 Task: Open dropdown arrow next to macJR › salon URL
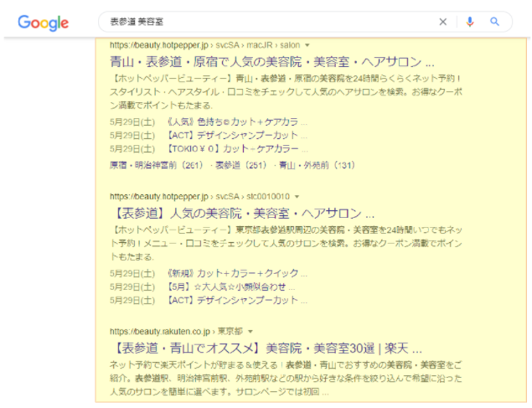click(307, 45)
